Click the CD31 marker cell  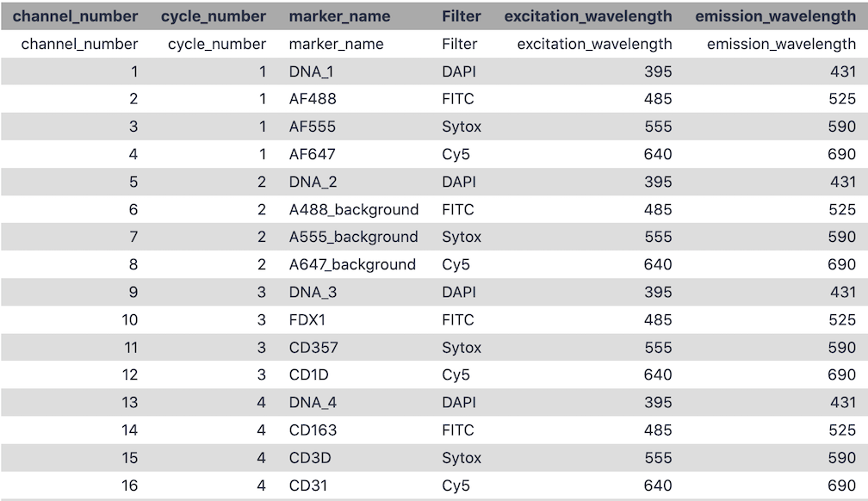click(x=307, y=486)
